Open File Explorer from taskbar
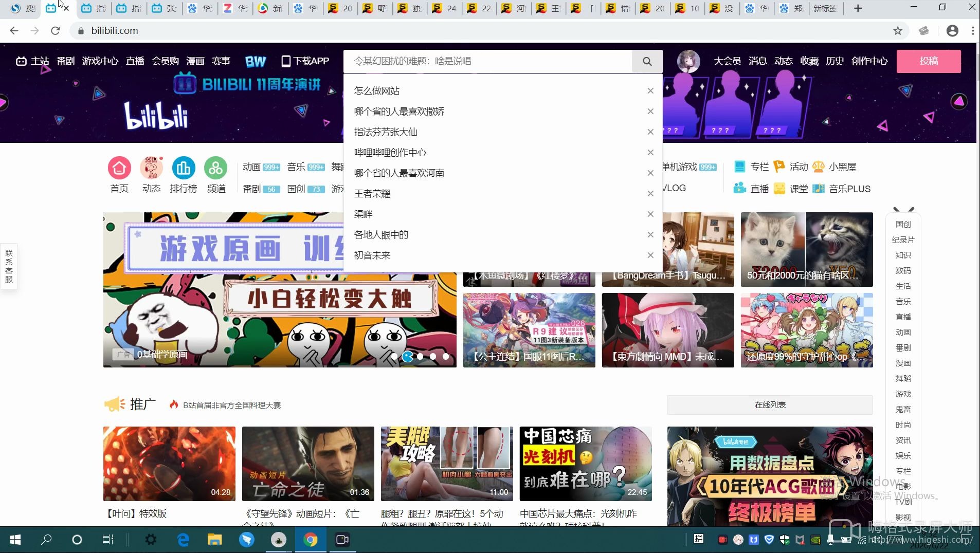 click(x=214, y=540)
